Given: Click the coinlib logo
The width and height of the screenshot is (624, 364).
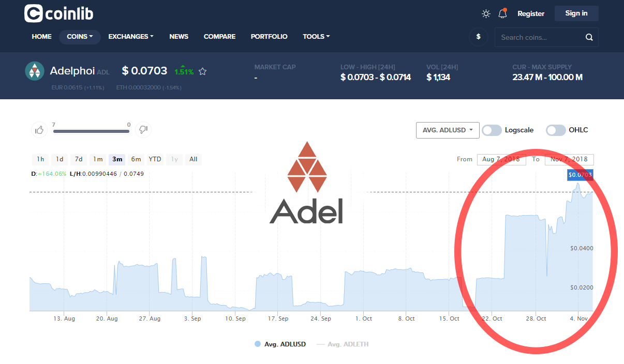Looking at the screenshot, I should 58,13.
